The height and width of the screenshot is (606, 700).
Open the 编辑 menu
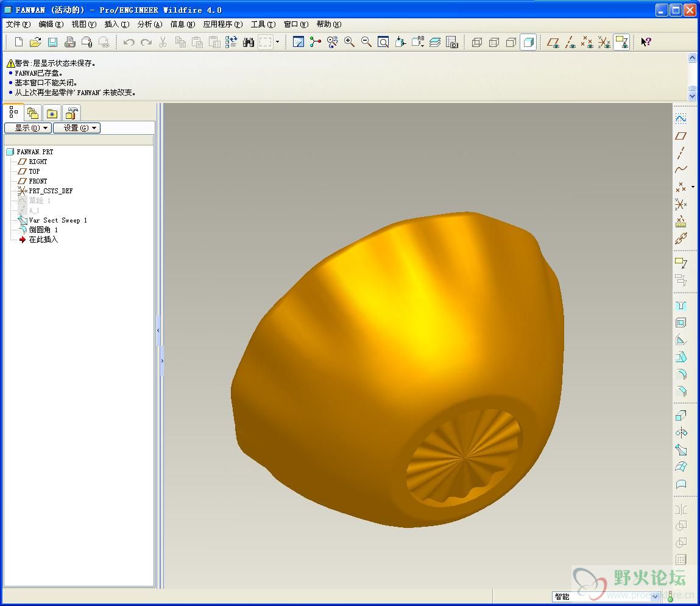tap(51, 24)
